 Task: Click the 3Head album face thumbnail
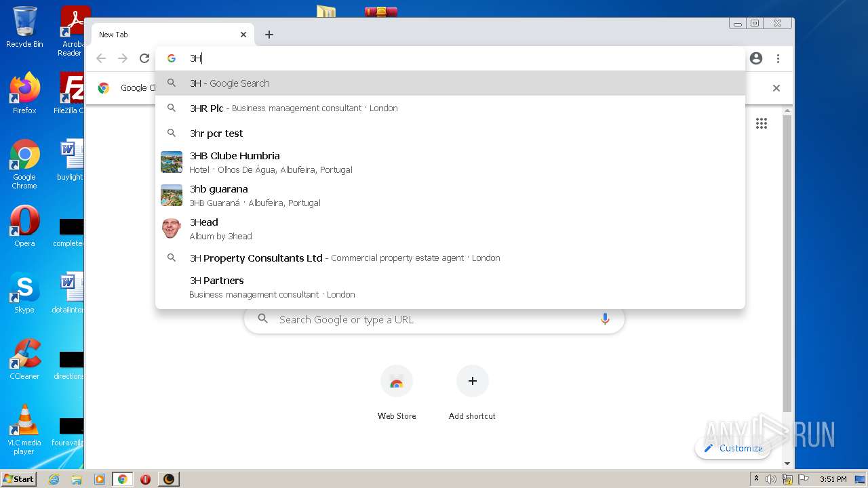click(172, 228)
